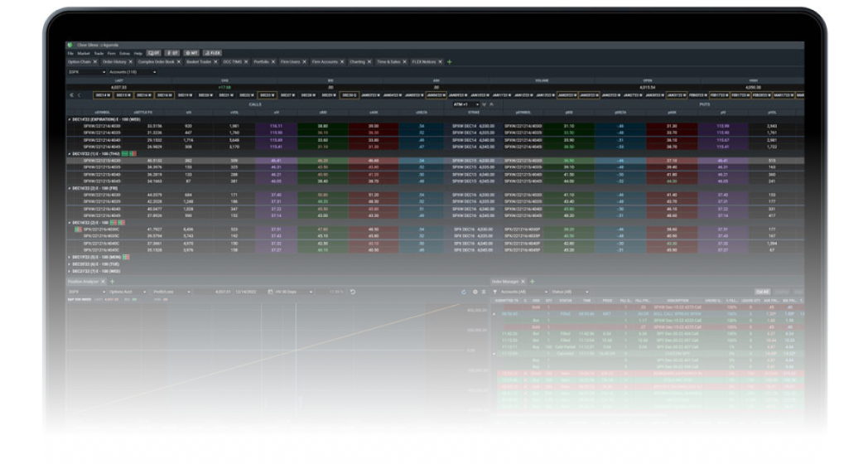
Task: Collapse the DEC14'22 expiration group
Action: (69, 119)
